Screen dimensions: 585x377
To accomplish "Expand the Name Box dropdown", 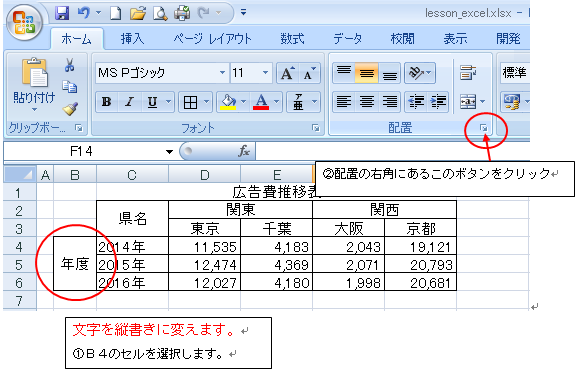I will pos(169,152).
